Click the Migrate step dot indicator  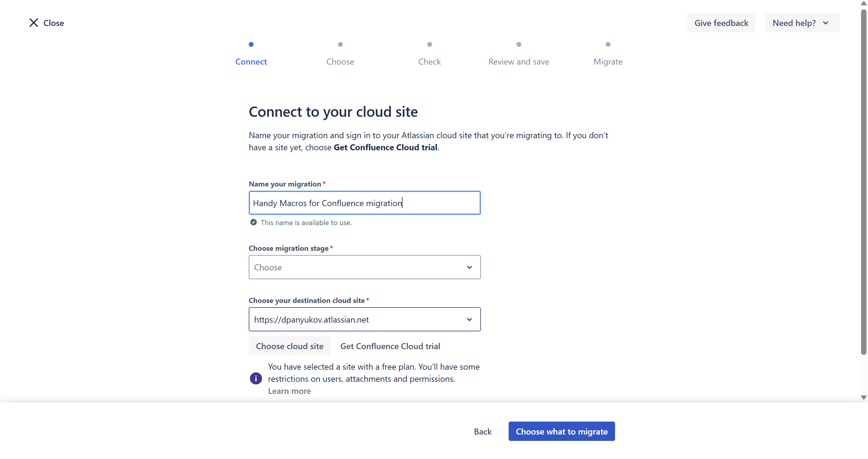click(608, 44)
